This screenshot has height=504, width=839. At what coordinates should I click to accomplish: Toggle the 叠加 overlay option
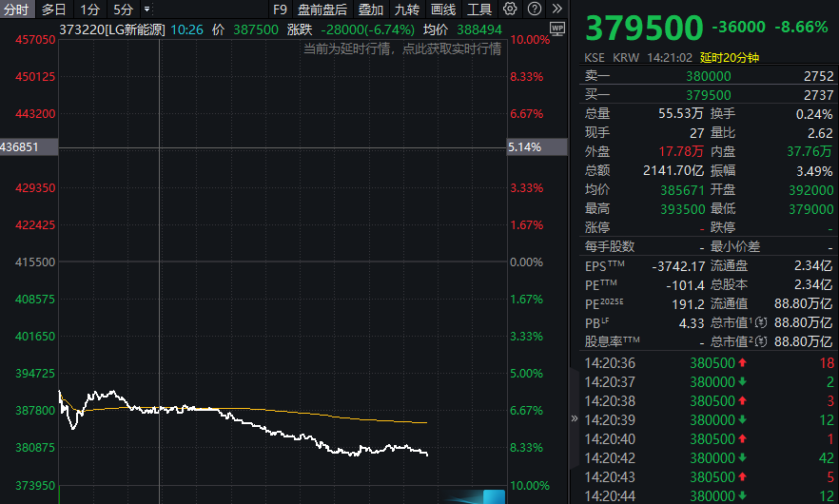pos(371,10)
